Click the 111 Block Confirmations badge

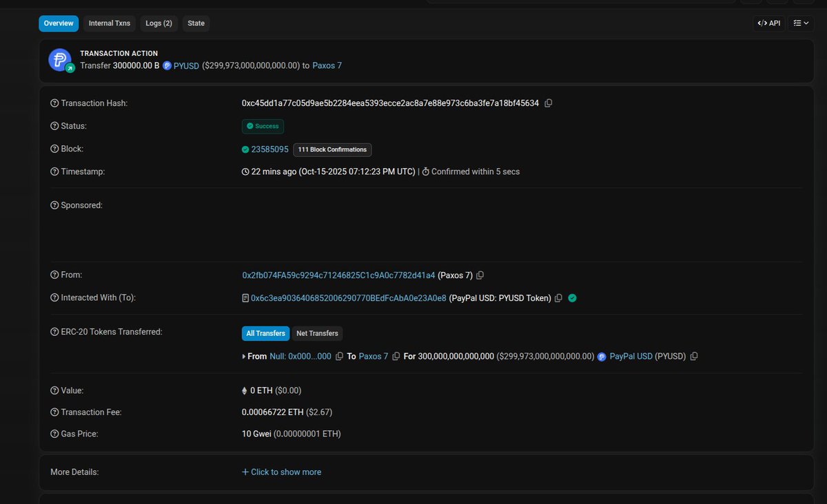(x=332, y=149)
